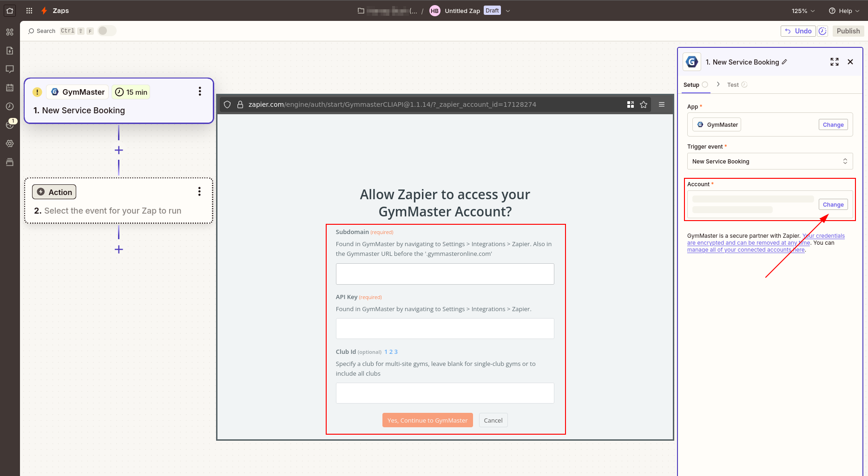Viewport: 868px width, 476px height.
Task: Open Action step three-dot menu
Action: (199, 191)
